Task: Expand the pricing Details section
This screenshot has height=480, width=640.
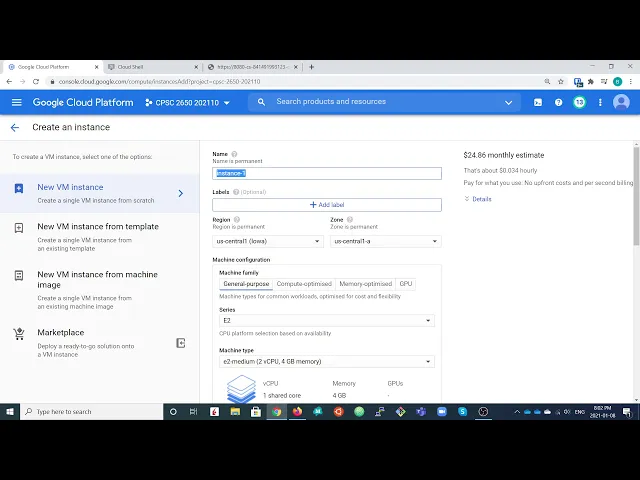Action: click(x=478, y=199)
